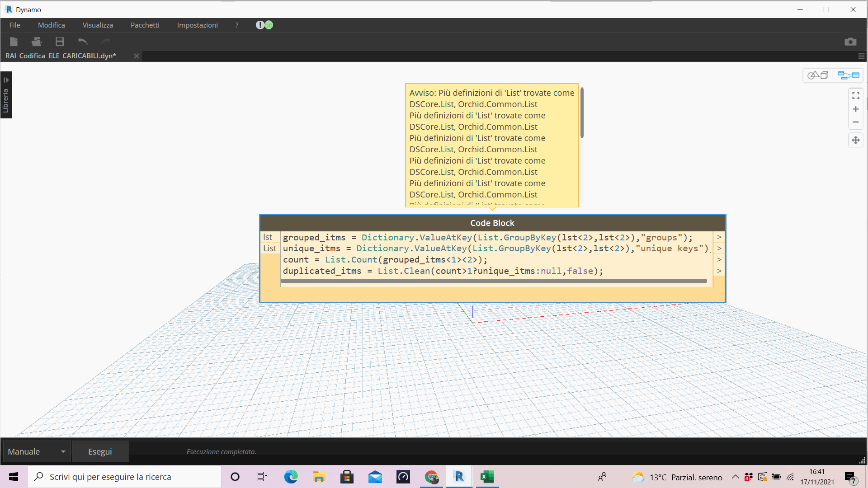868x488 pixels.
Task: Switch to graph view navigation
Action: (x=849, y=75)
